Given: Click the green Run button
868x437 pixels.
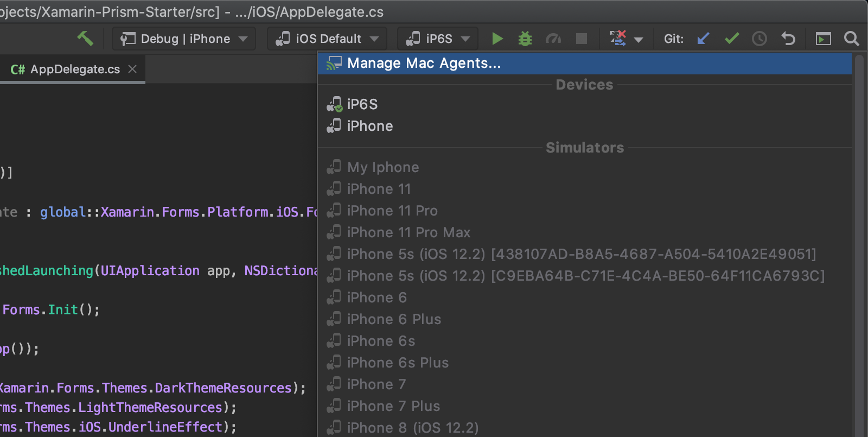Looking at the screenshot, I should pyautogui.click(x=497, y=39).
